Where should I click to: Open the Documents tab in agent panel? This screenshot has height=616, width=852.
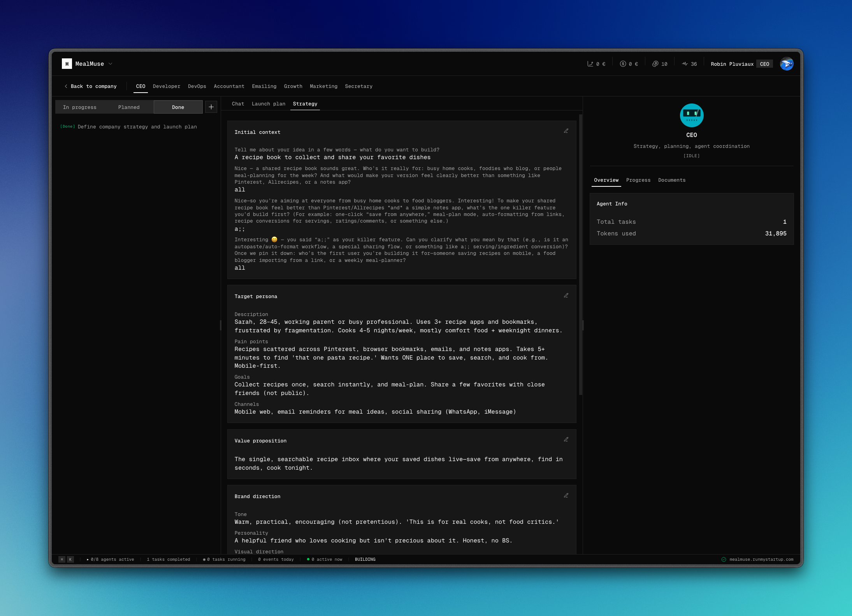click(671, 180)
